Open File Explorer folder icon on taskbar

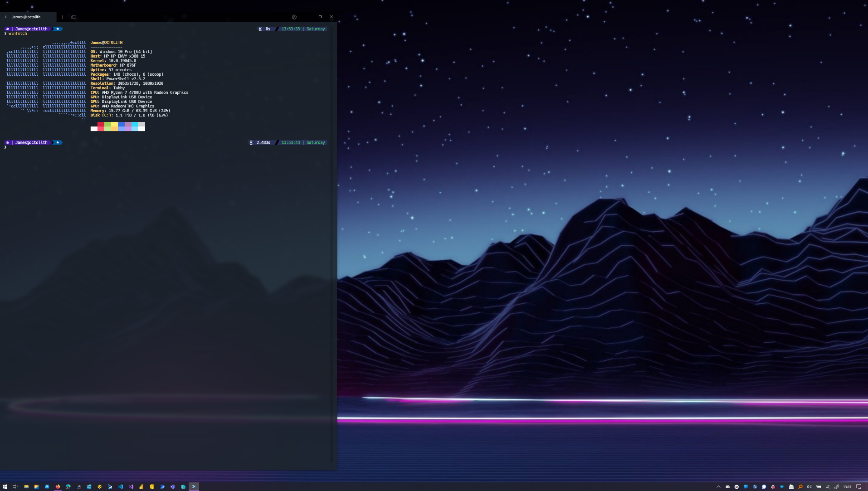coord(26,486)
